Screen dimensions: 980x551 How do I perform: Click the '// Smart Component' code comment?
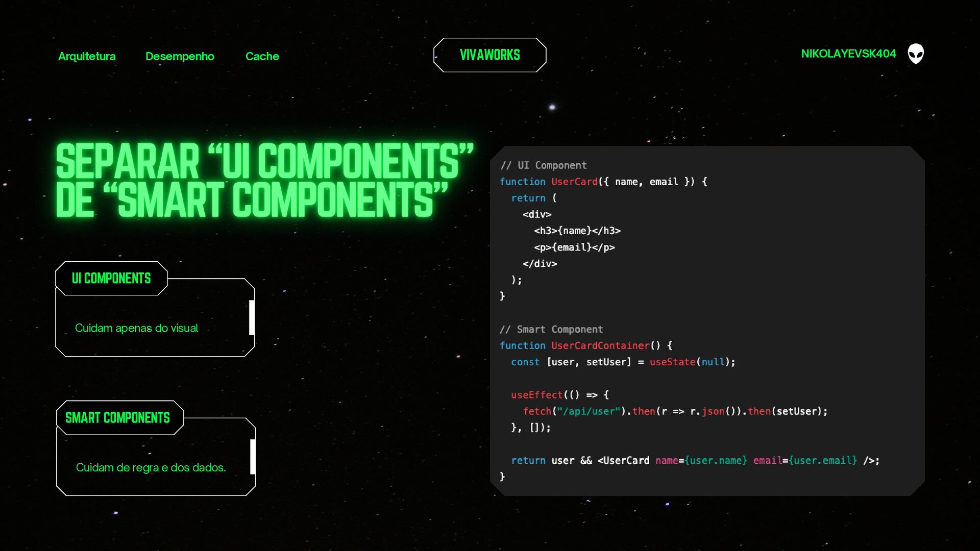click(551, 329)
